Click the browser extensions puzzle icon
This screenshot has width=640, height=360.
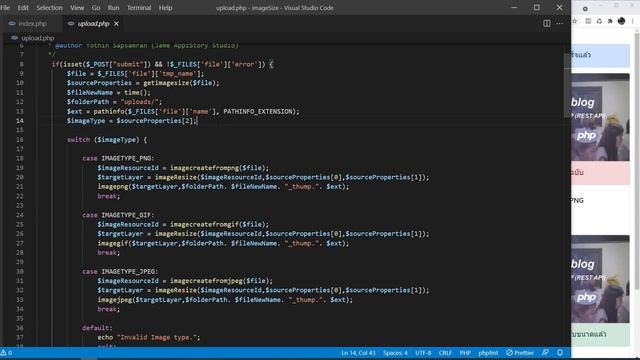click(610, 21)
